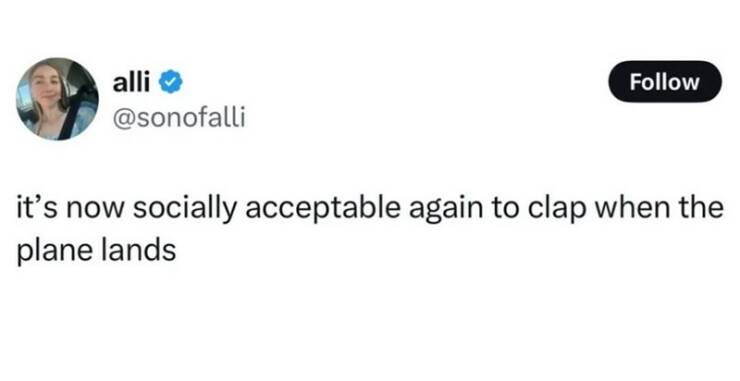Open the profile via display name alli

pos(131,82)
